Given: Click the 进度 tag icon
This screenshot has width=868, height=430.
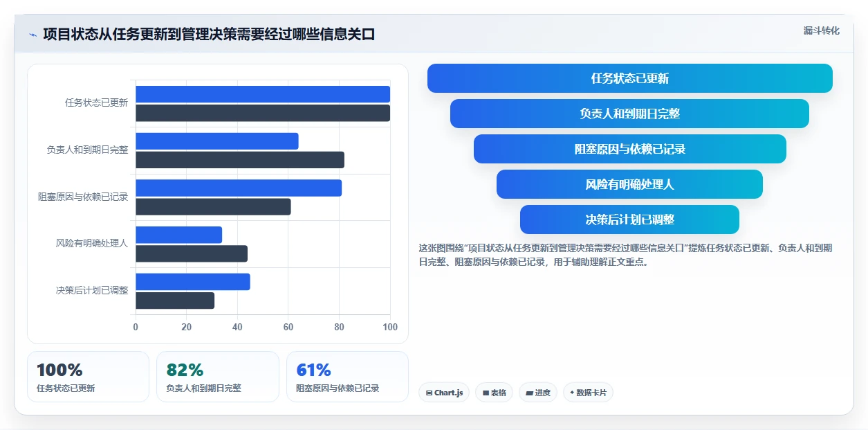Looking at the screenshot, I should [x=529, y=393].
